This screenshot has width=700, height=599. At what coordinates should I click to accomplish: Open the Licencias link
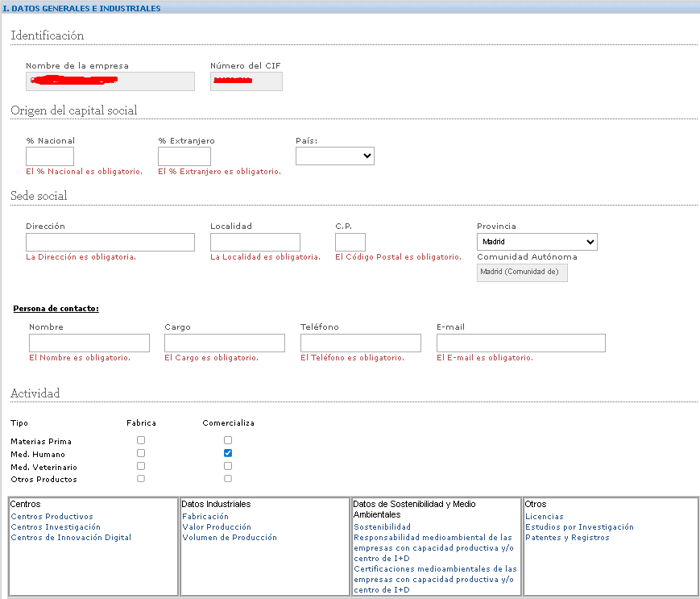pyautogui.click(x=544, y=517)
